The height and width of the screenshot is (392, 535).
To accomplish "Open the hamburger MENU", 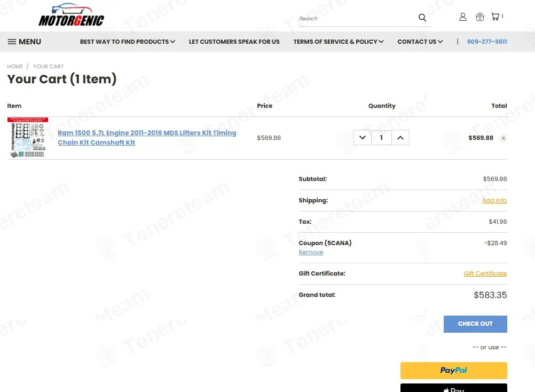I will coord(24,42).
